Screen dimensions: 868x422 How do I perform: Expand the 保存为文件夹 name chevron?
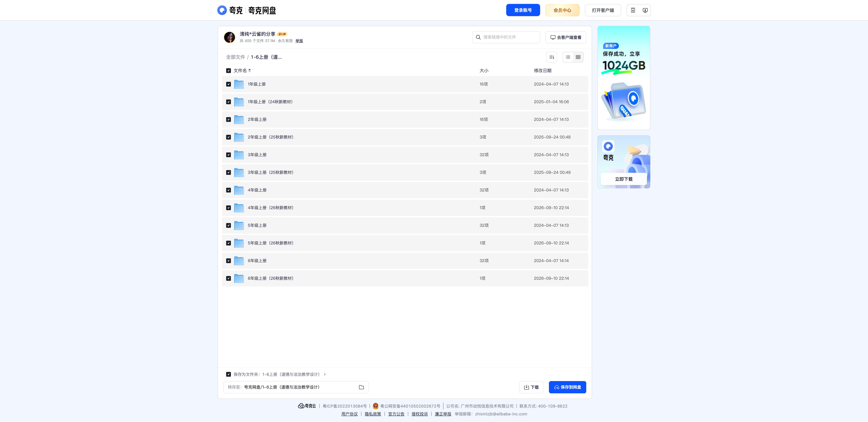(324, 374)
